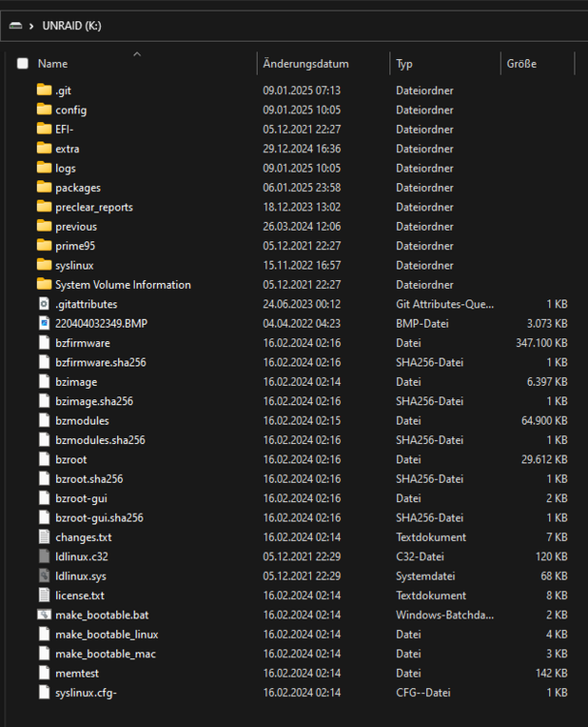Image resolution: width=588 pixels, height=727 pixels.
Task: Click the drive icon in the address bar
Action: point(15,25)
